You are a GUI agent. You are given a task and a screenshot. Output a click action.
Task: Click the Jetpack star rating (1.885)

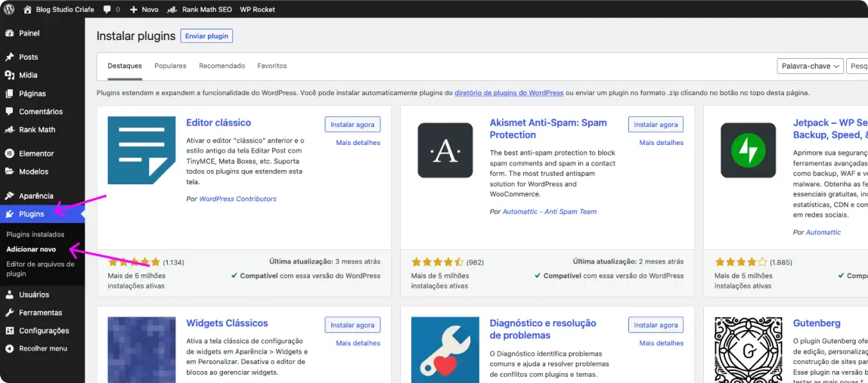click(x=741, y=262)
